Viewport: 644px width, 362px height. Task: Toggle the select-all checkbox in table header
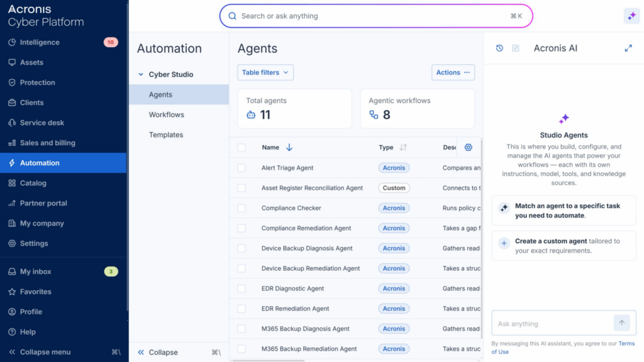[241, 147]
